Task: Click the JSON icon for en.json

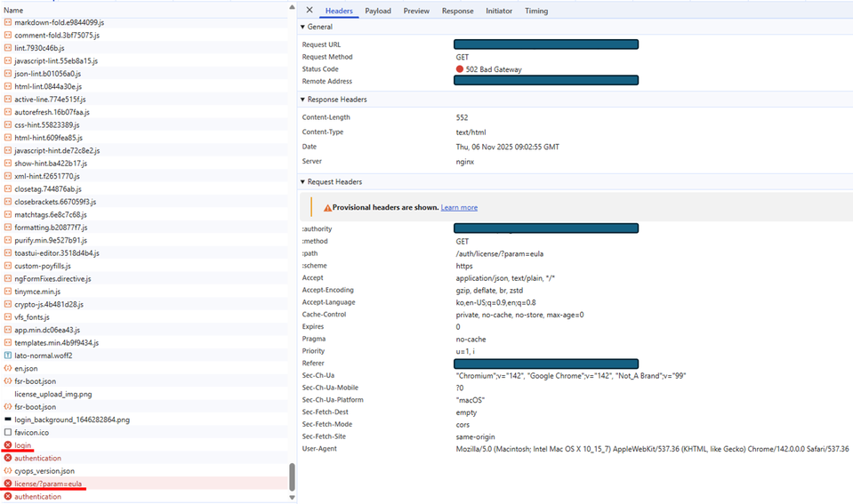Action: (8, 368)
